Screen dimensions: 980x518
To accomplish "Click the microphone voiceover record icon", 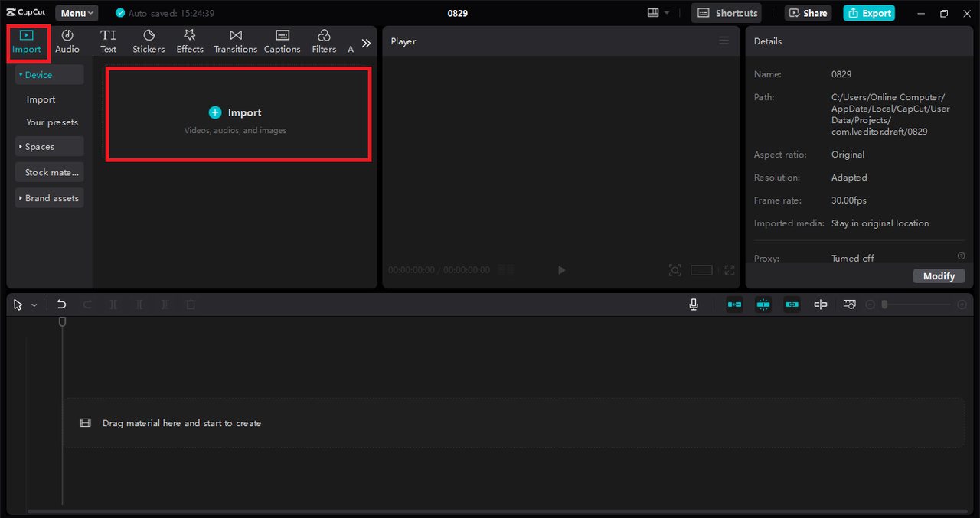I will pos(694,305).
